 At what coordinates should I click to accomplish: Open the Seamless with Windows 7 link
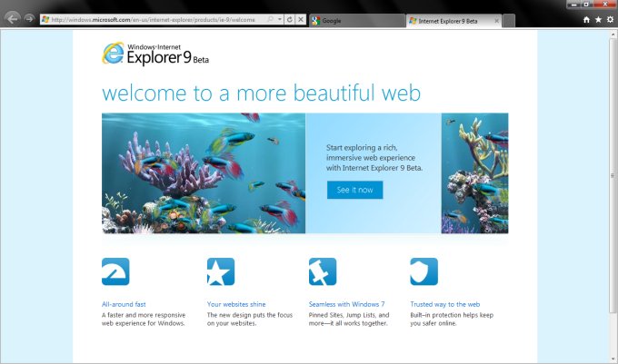[346, 304]
